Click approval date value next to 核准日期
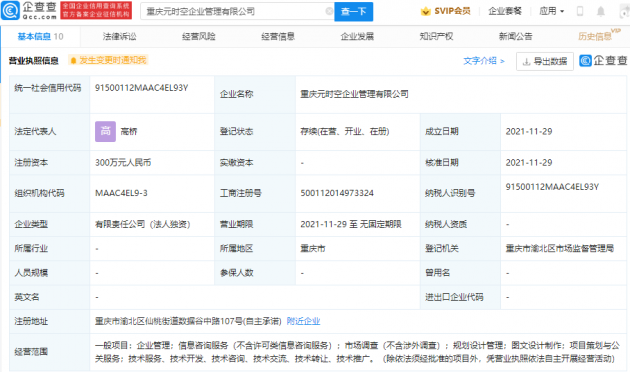This screenshot has width=630, height=372. tap(529, 163)
